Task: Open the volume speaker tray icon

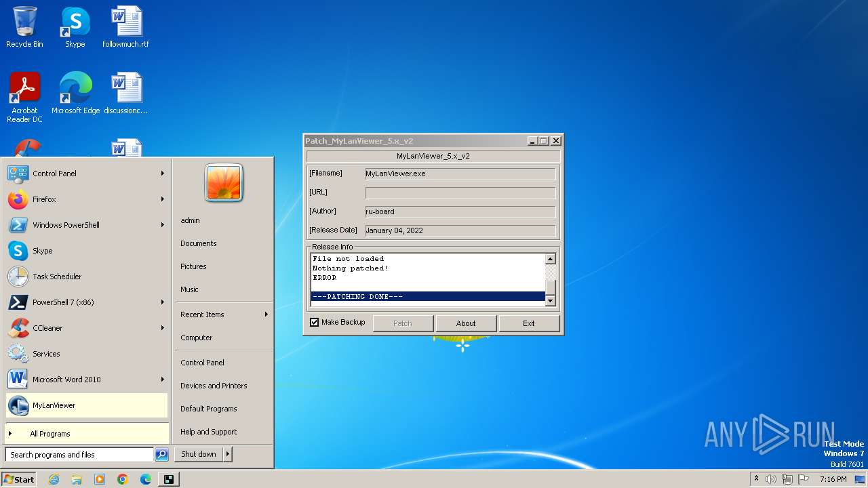Action: tap(771, 479)
